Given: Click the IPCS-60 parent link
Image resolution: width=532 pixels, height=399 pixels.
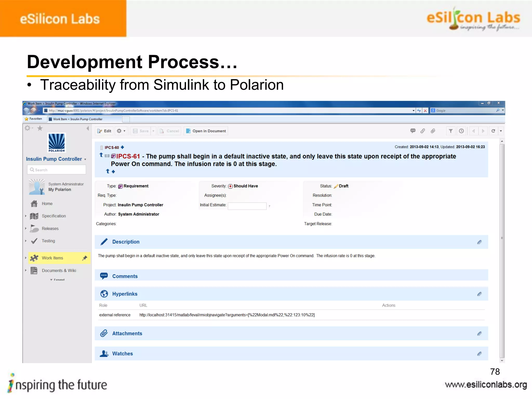Looking at the screenshot, I should coord(112,148).
